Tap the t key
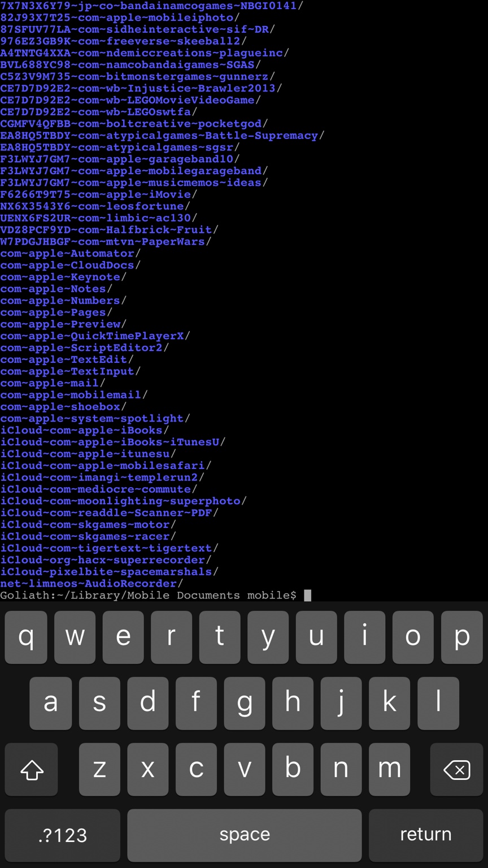The height and width of the screenshot is (868, 488). coord(220,637)
